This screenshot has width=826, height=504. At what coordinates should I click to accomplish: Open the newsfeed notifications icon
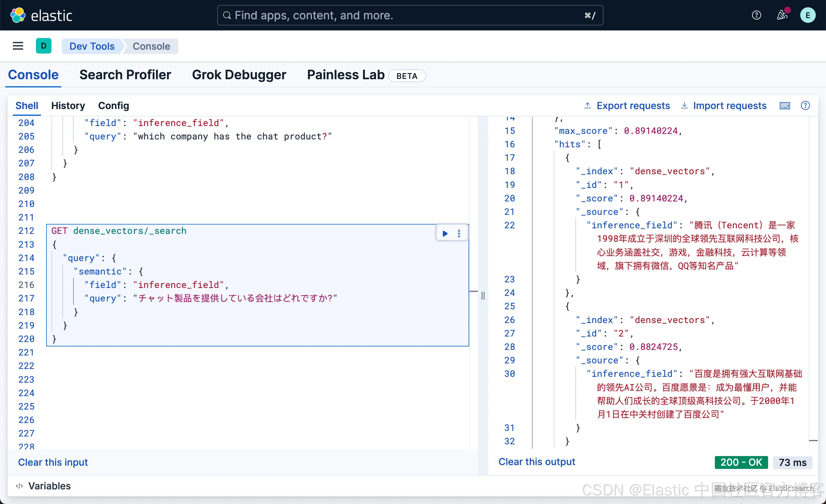point(782,15)
